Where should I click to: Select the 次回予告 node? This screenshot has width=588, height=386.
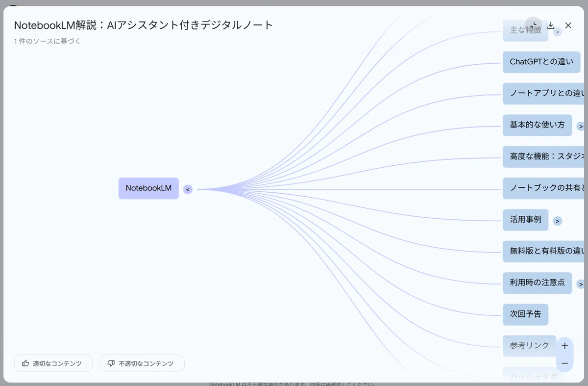coord(525,314)
